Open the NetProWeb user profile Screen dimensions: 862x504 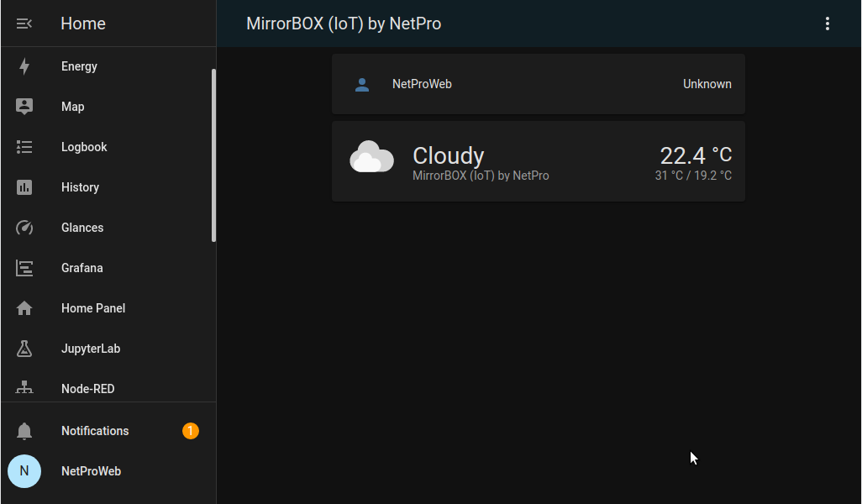click(x=108, y=471)
